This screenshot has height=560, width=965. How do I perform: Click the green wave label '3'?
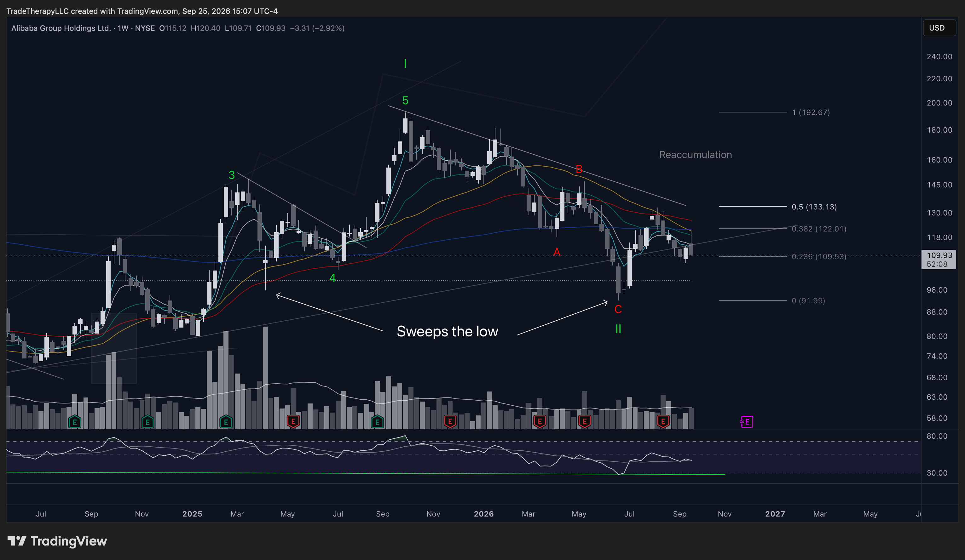point(231,175)
